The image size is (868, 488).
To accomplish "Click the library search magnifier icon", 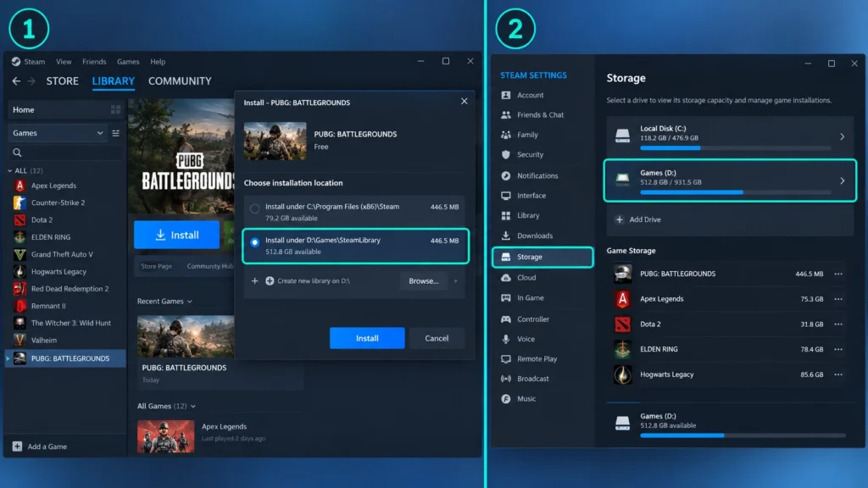I will coord(17,152).
